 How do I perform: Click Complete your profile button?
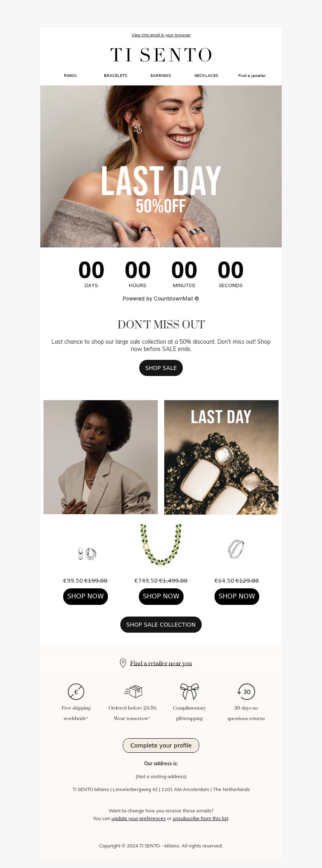coord(161,745)
